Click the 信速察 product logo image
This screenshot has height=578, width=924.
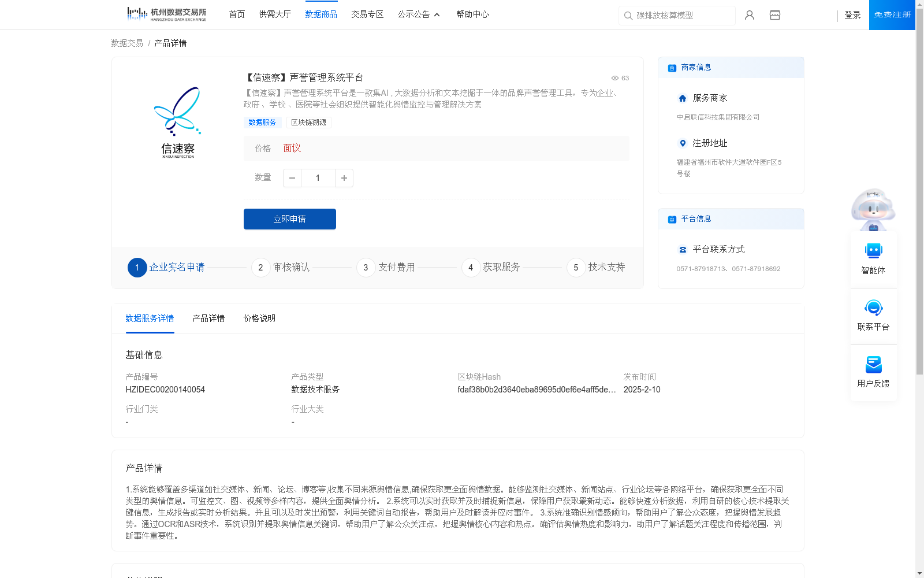tap(178, 123)
